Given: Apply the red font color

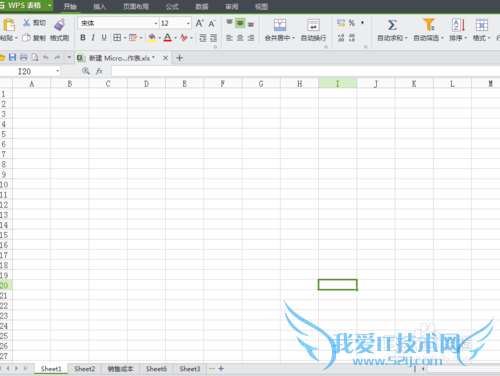Looking at the screenshot, I should 168,38.
